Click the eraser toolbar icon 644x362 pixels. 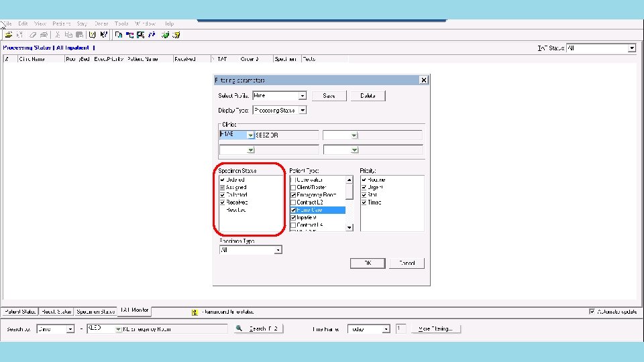[x=32, y=35]
